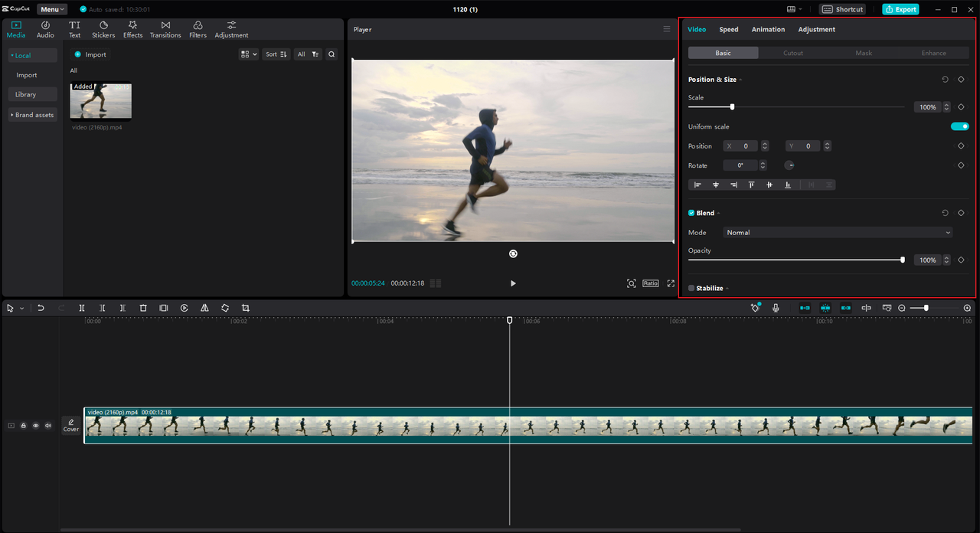980x533 pixels.
Task: Click the Crop icon in timeline toolbar
Action: point(246,308)
